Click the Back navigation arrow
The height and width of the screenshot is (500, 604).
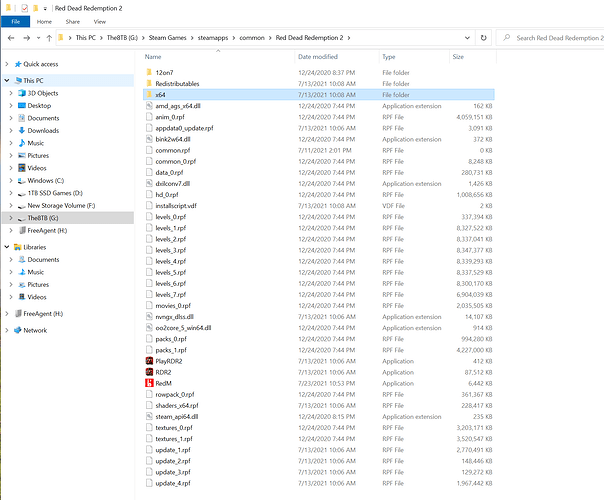pos(11,38)
